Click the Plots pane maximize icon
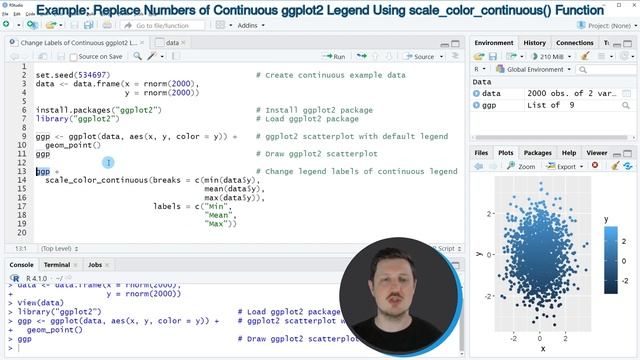 coord(628,153)
